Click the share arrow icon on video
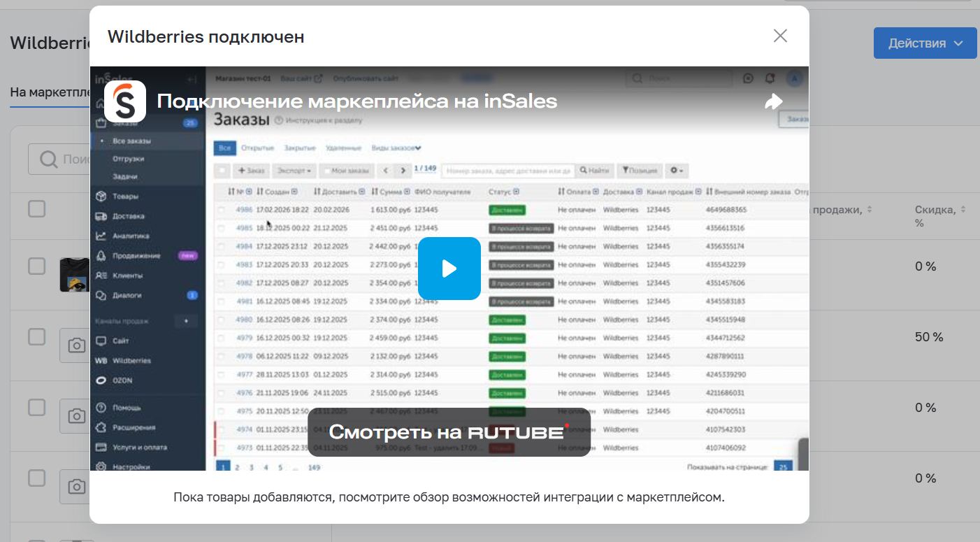Screen dimensions: 980x542 [773, 101]
